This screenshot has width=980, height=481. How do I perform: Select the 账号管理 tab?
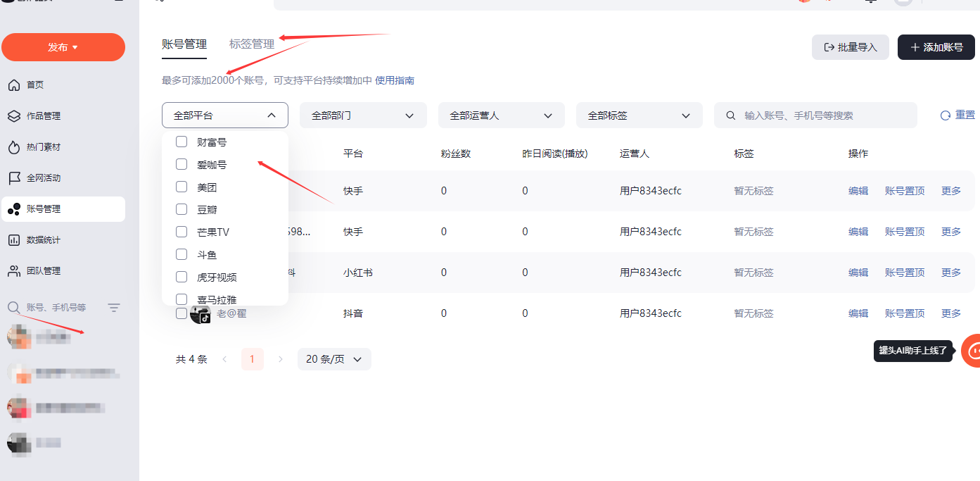click(184, 44)
